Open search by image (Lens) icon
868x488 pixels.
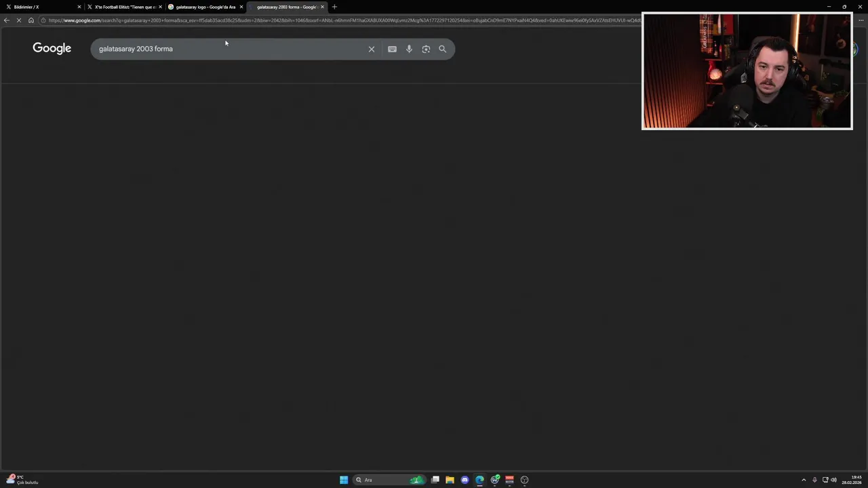coord(426,49)
